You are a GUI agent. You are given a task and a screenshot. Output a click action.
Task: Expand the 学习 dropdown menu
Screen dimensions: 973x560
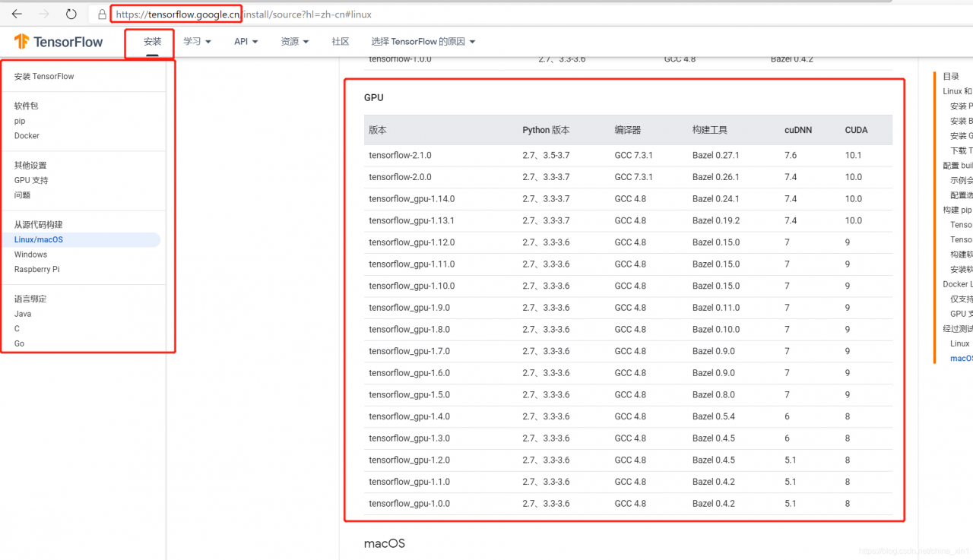(x=198, y=42)
